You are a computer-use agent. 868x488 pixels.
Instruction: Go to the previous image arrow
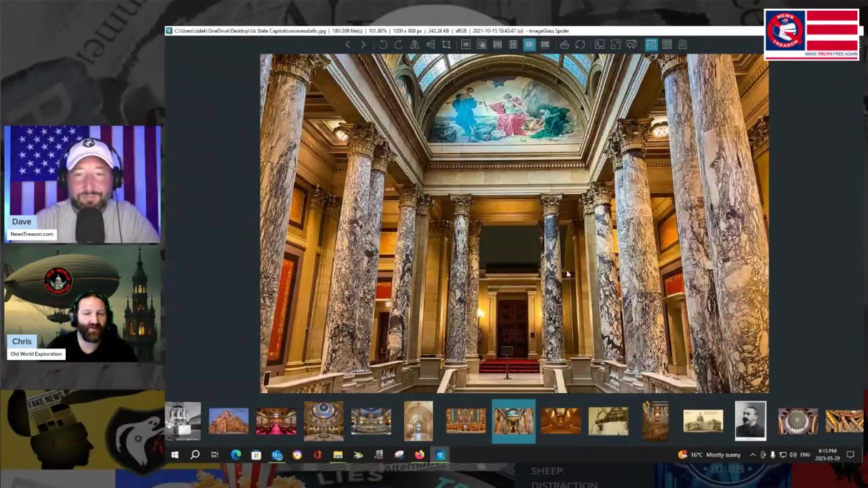coord(348,45)
